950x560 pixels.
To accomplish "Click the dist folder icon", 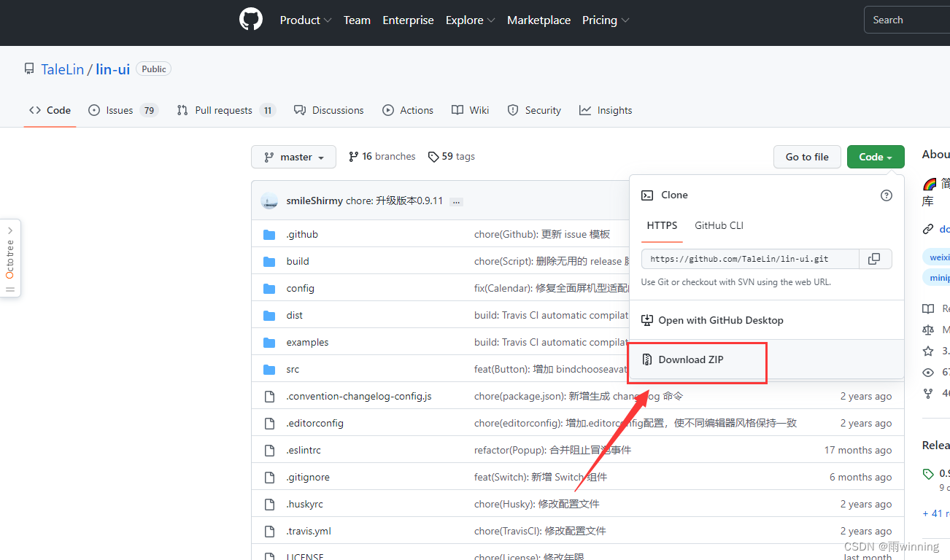I will pyautogui.click(x=269, y=316).
